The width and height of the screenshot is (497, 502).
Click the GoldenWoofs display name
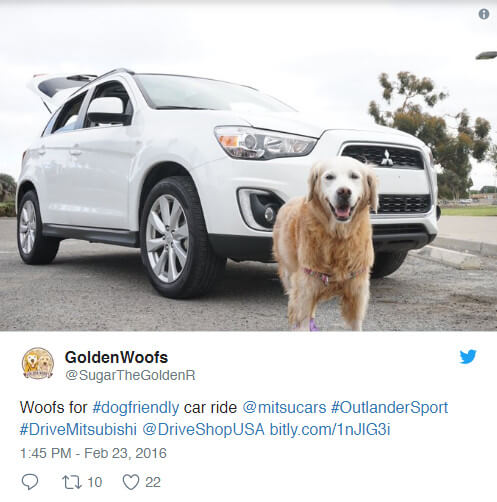(116, 357)
